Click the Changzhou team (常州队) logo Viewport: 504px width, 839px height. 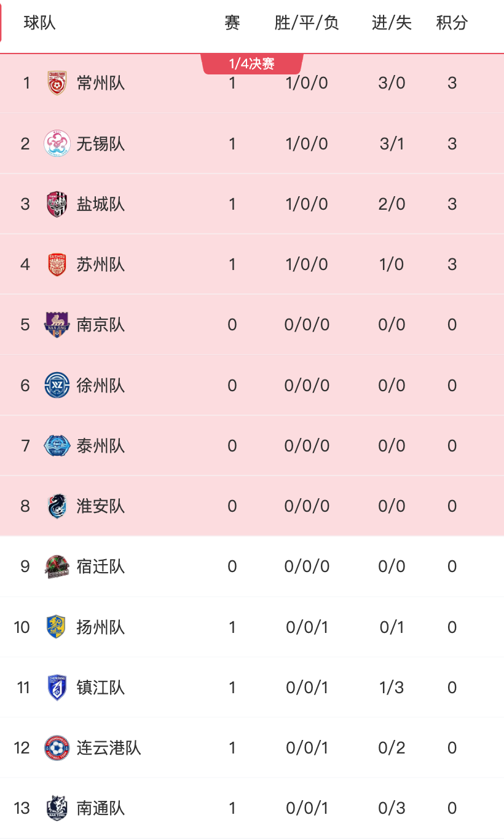click(57, 83)
